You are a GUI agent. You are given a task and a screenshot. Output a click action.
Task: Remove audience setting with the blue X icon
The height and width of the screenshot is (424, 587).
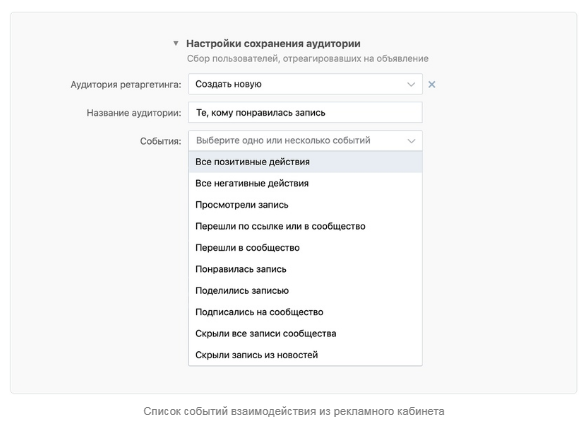(x=432, y=85)
